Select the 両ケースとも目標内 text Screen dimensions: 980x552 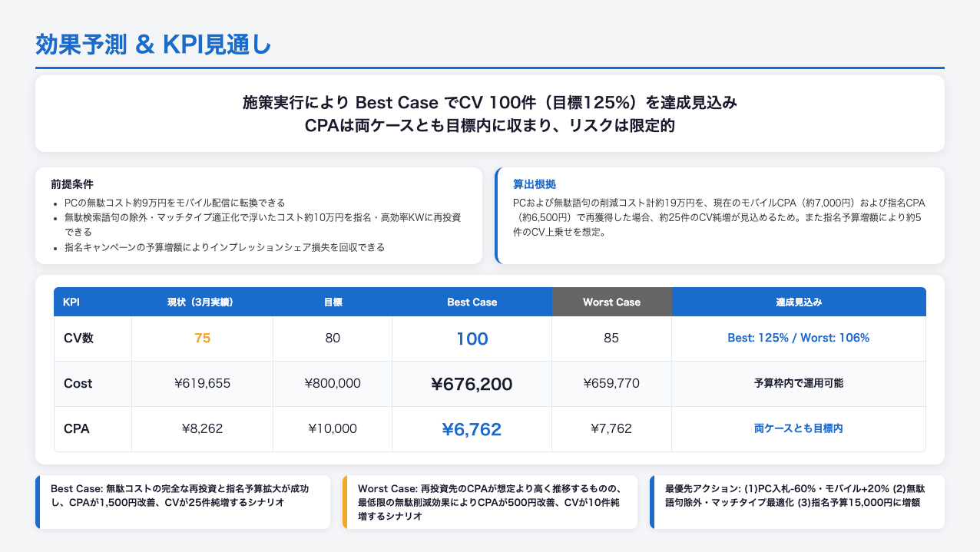coord(798,428)
